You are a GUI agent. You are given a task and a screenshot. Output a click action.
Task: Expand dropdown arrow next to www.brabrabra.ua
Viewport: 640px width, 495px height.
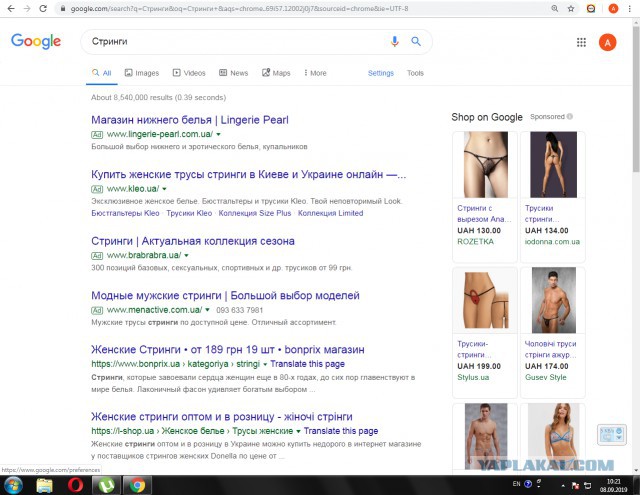(187, 255)
